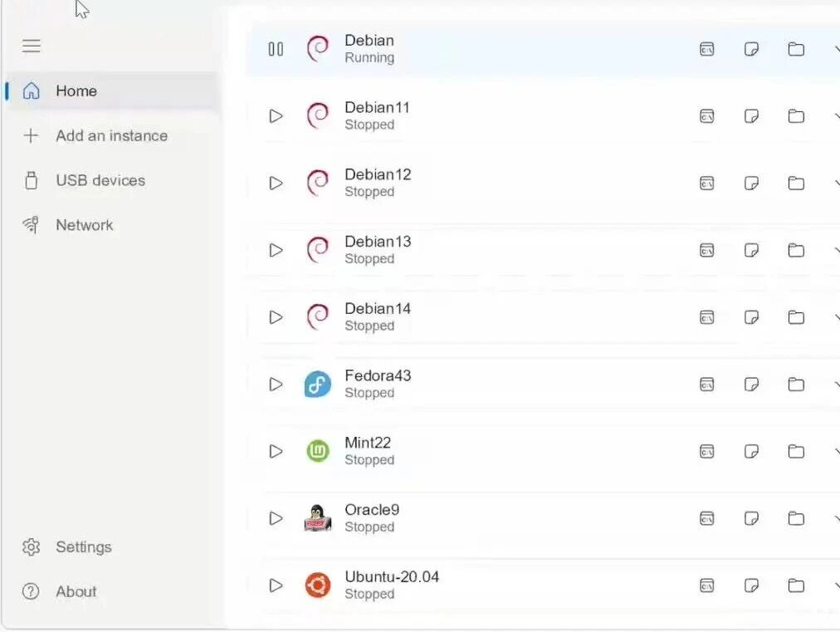Open Oracle9 files folder icon

click(796, 518)
